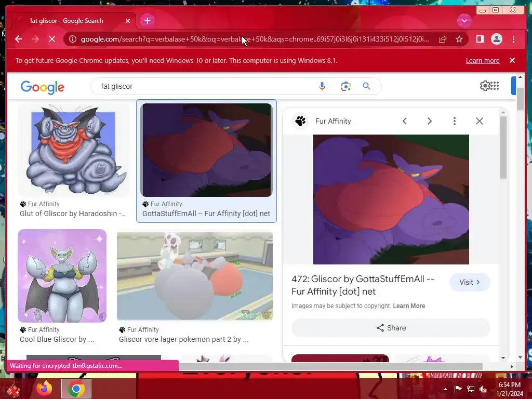Open the tab search dropdown arrow
This screenshot has width=532, height=399.
pyautogui.click(x=464, y=21)
